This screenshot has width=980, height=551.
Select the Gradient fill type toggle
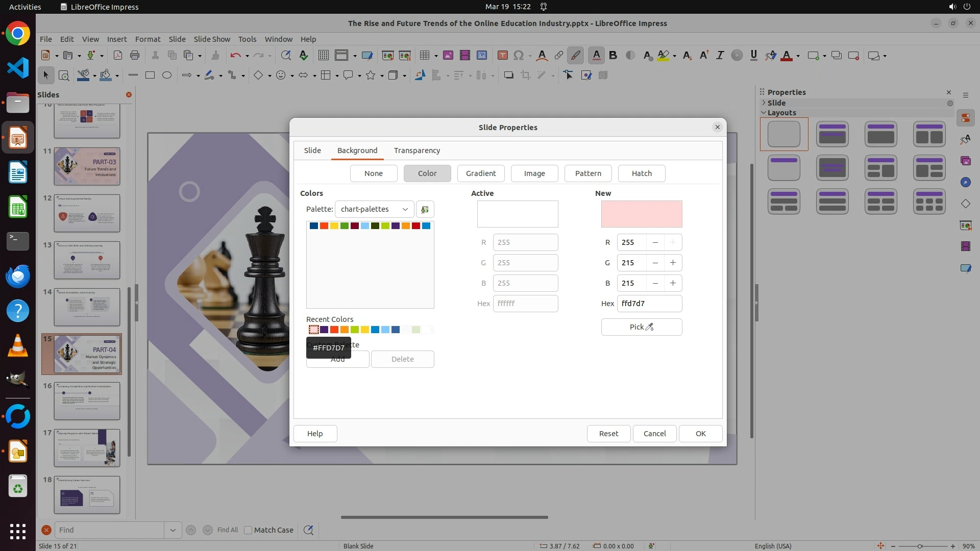click(x=480, y=173)
